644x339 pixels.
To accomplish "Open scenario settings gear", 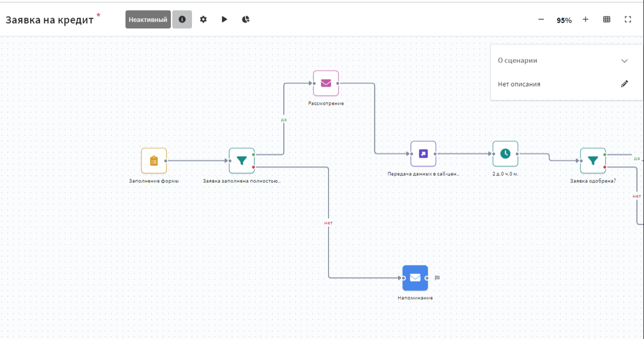I will tap(203, 20).
